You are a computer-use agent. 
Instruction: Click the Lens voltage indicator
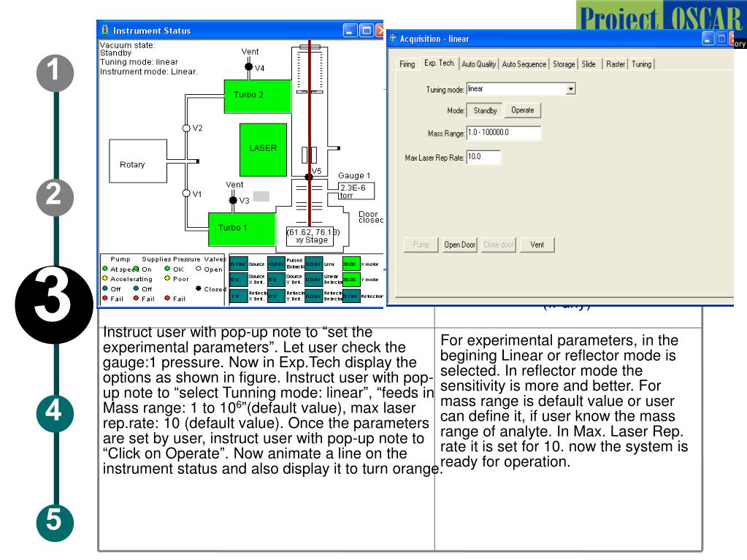[313, 264]
